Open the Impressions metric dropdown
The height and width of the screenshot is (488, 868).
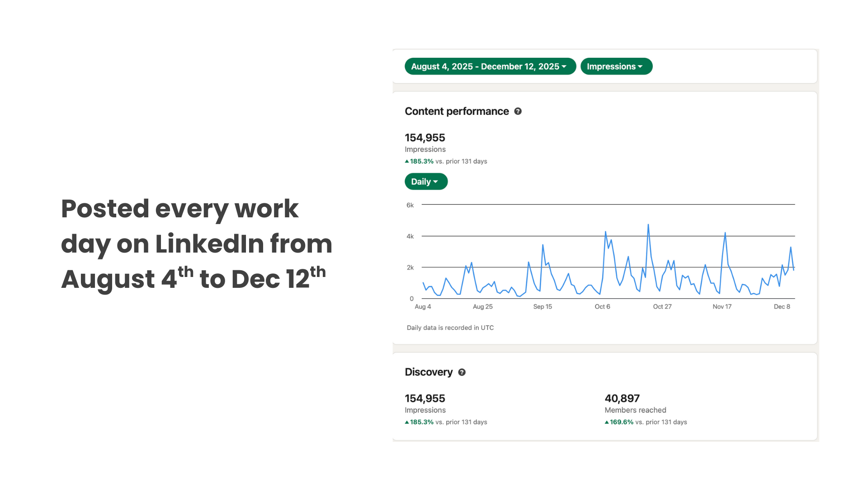[x=616, y=66]
